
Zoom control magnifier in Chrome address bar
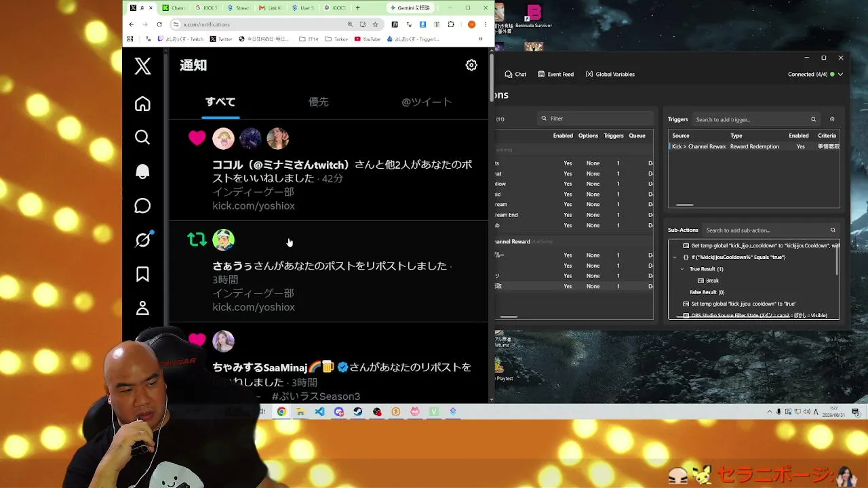click(x=351, y=24)
